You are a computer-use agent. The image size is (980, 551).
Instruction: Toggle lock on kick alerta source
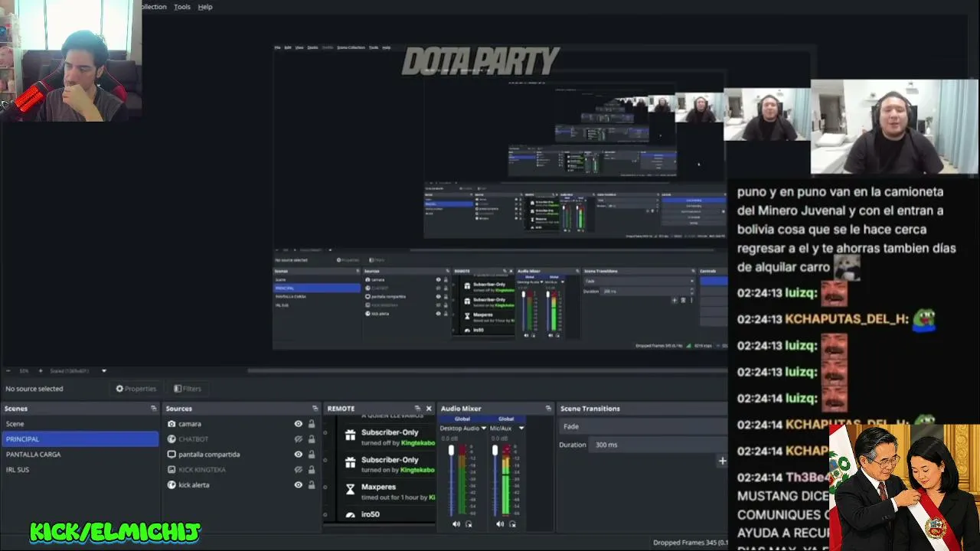click(312, 485)
